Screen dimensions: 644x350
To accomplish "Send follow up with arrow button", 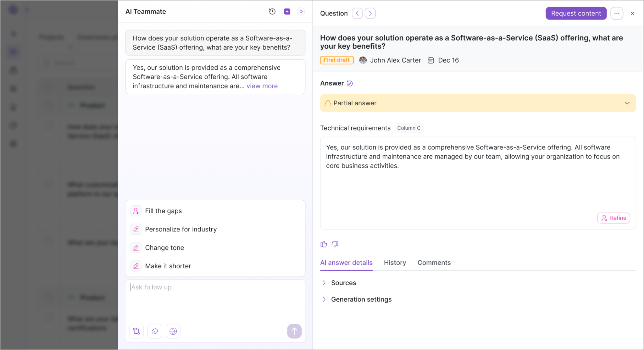I will coord(294,331).
